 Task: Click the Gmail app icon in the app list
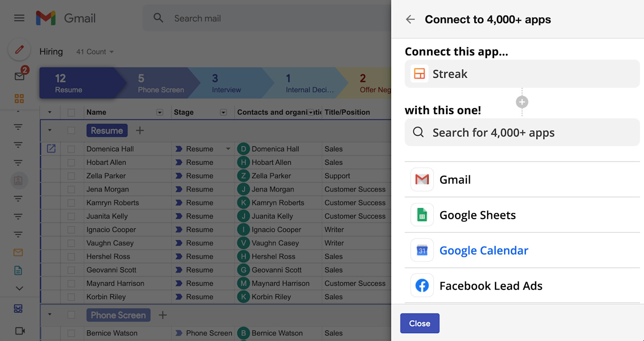pos(422,179)
